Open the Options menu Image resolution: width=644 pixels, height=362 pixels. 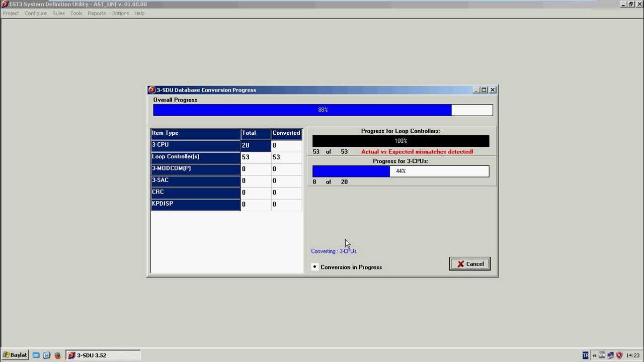pos(120,13)
